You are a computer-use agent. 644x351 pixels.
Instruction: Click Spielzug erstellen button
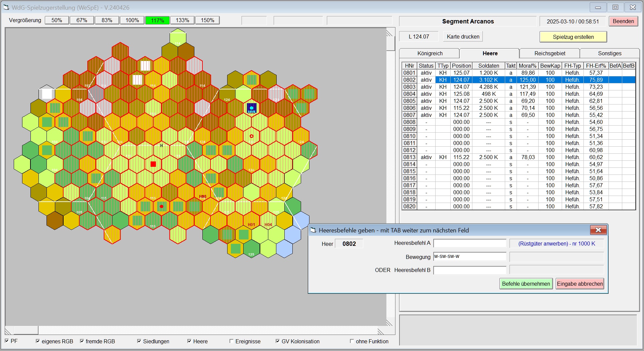tap(573, 37)
